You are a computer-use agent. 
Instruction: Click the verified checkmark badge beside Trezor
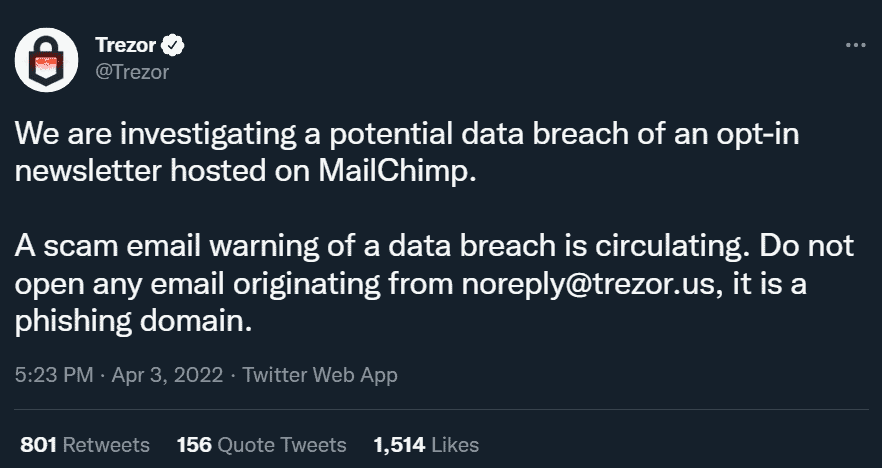[x=173, y=46]
